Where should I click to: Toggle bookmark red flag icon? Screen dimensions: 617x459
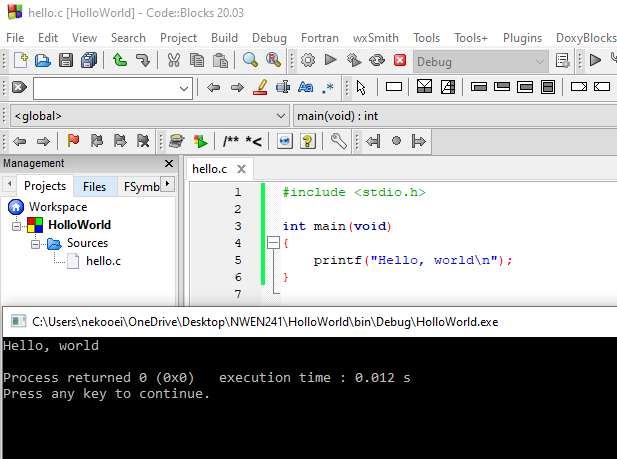coord(73,141)
